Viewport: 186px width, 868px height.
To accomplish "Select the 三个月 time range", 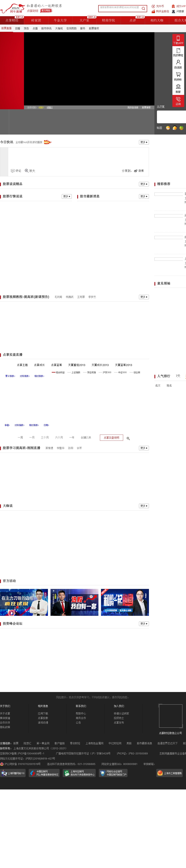I will (45, 438).
